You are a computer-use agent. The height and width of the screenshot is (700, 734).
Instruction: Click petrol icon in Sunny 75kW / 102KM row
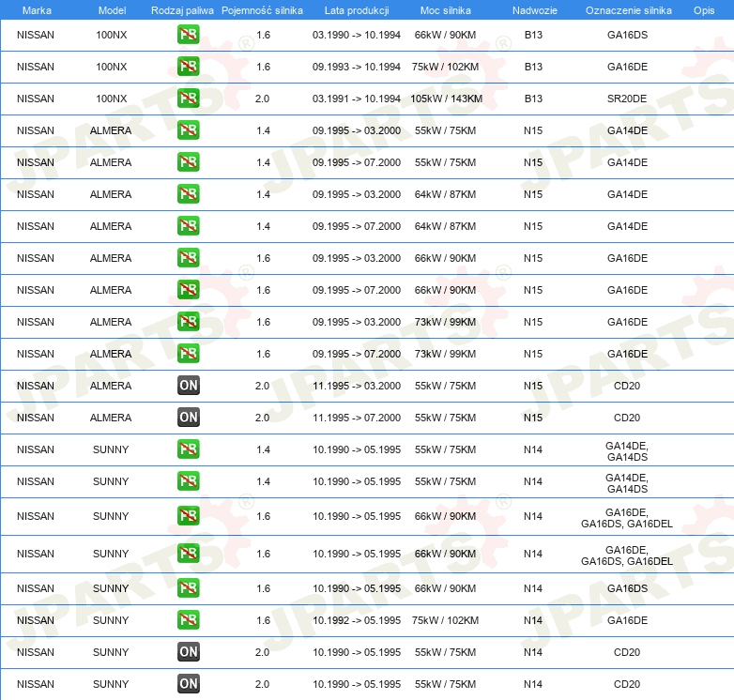click(x=188, y=620)
